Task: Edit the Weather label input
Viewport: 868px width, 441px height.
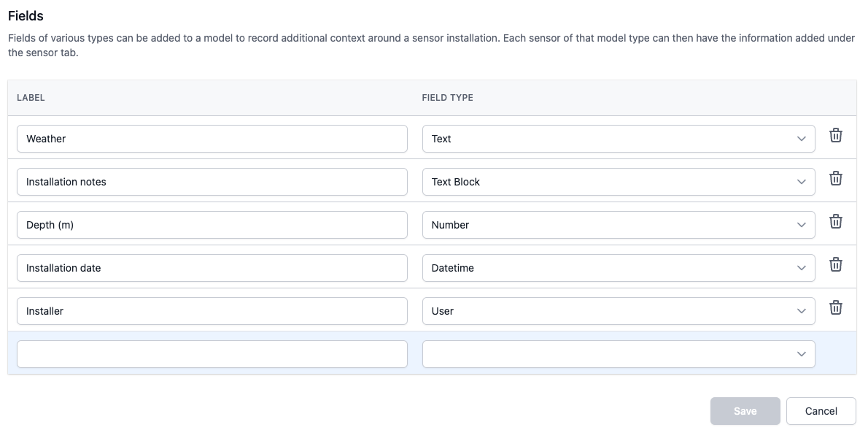Action: pyautogui.click(x=212, y=139)
